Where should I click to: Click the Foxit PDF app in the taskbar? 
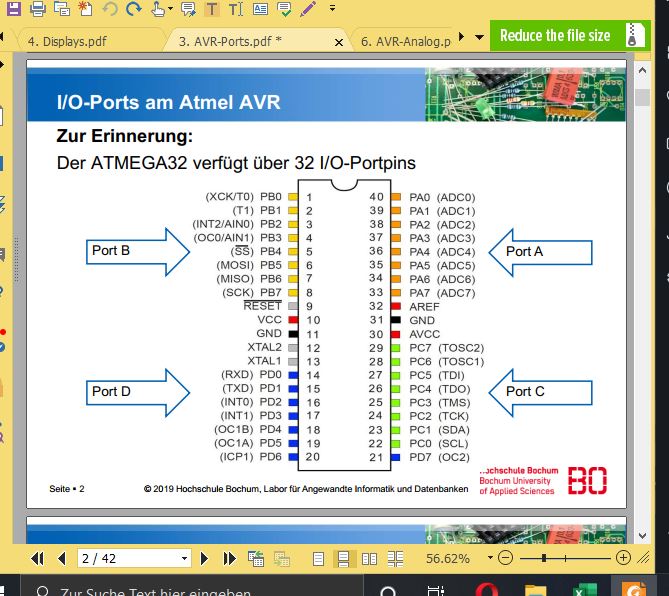point(634,590)
